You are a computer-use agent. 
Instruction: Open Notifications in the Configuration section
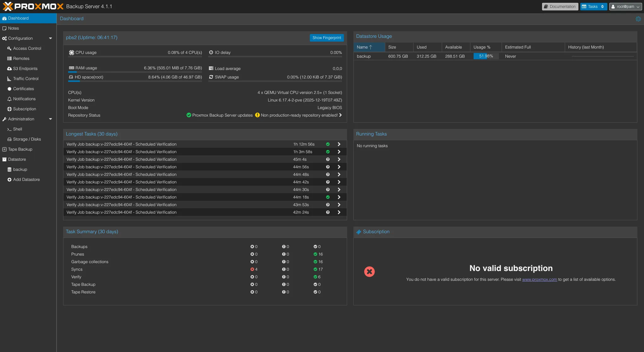coord(24,99)
